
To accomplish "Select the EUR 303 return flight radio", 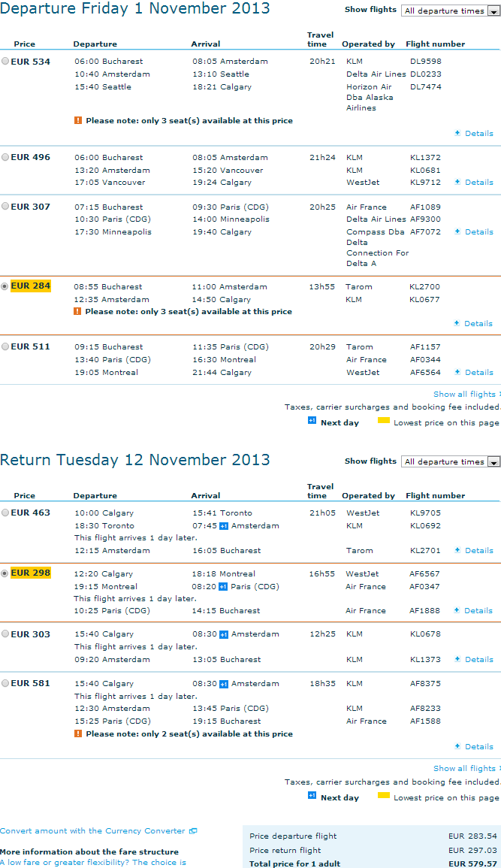I will [x=5, y=634].
